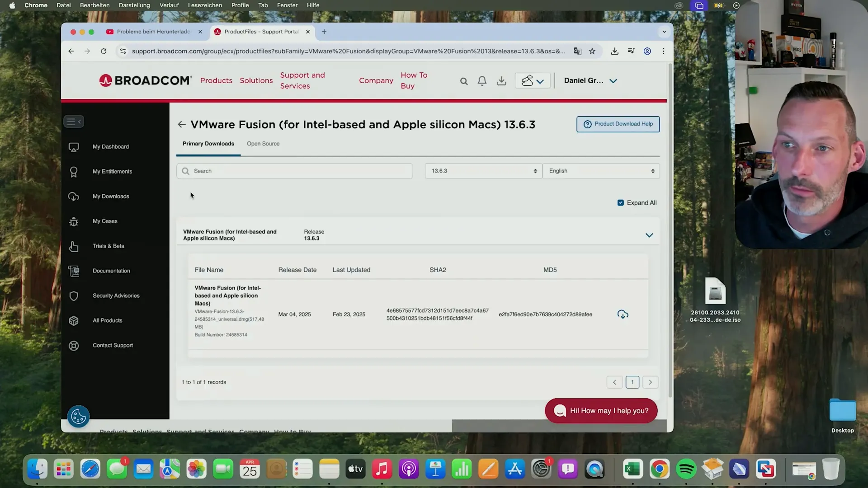868x488 pixels.
Task: Click the My Cases bug icon
Action: (74, 221)
